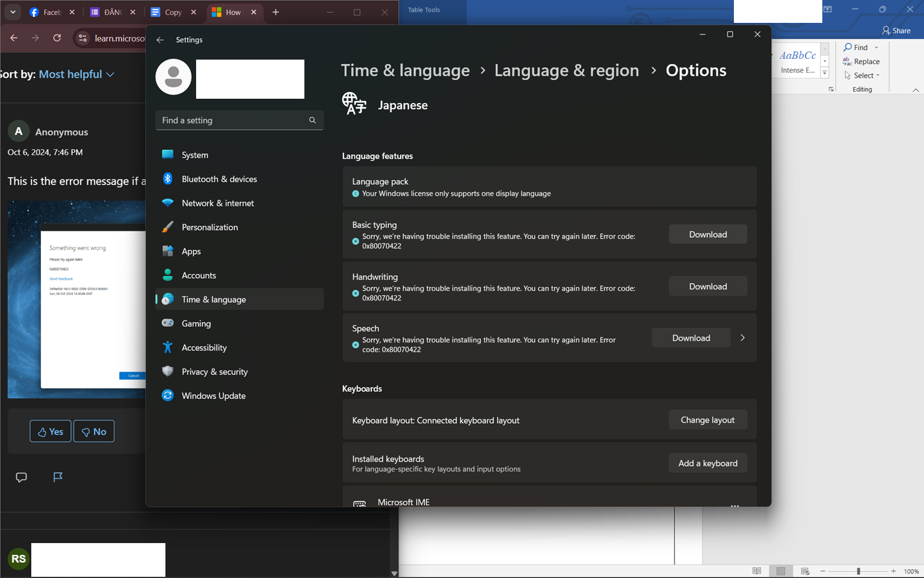Open a new browser tab with plus
Screen dimensions: 924x578
click(276, 12)
